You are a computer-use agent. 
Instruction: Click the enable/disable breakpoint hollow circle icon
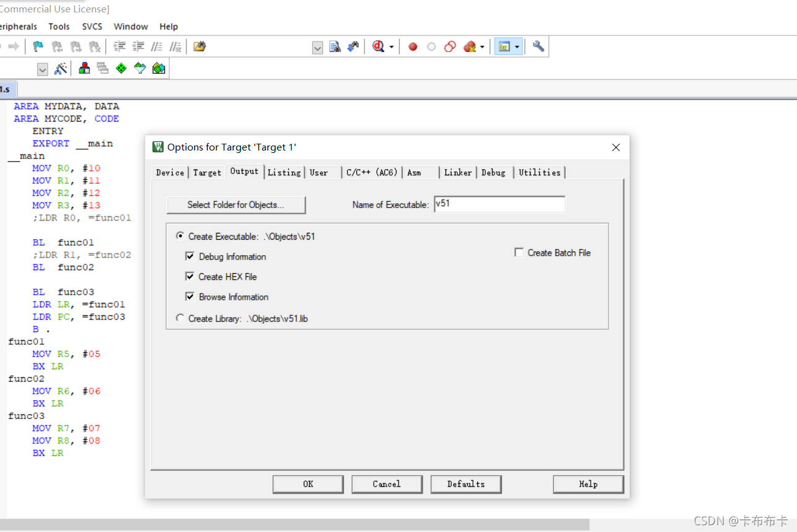coord(431,46)
